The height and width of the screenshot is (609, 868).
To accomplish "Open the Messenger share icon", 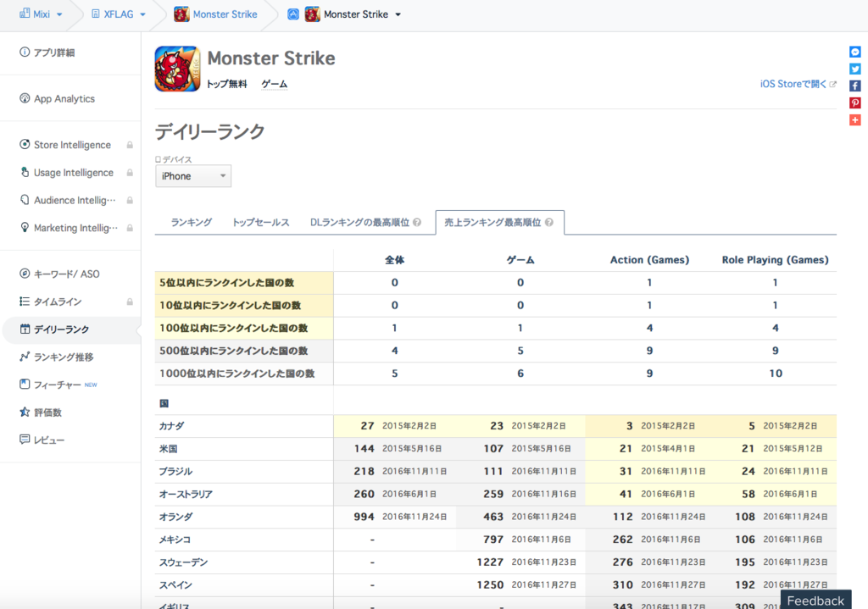I will 854,52.
